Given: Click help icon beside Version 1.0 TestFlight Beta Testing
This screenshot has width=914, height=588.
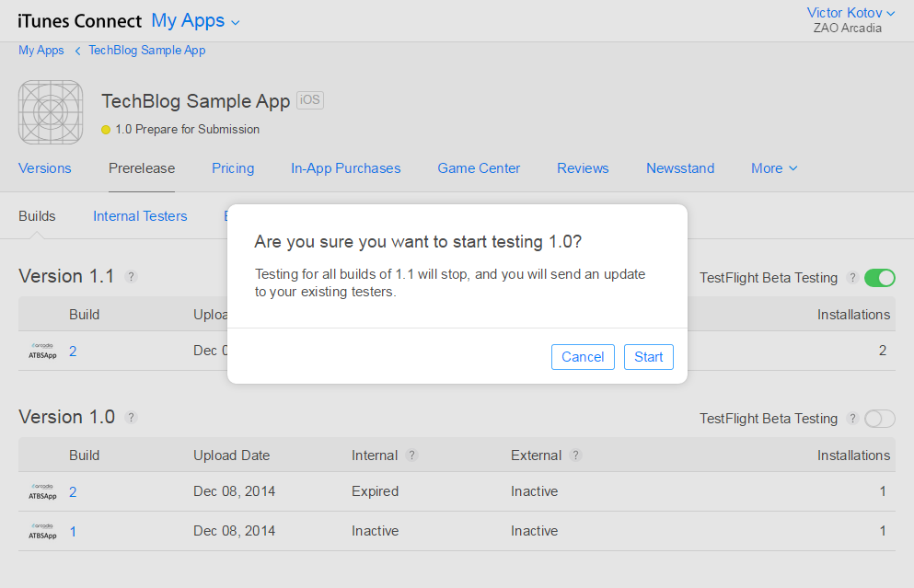Looking at the screenshot, I should pos(852,419).
